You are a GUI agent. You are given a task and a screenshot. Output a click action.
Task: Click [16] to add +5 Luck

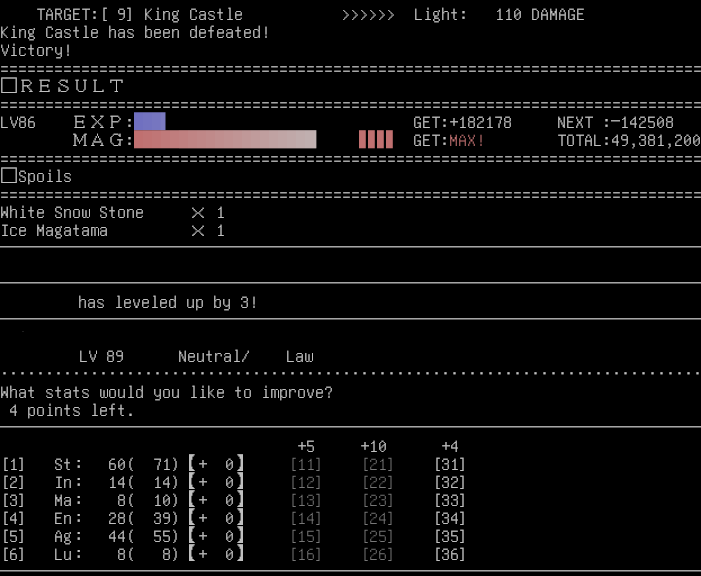tap(306, 554)
